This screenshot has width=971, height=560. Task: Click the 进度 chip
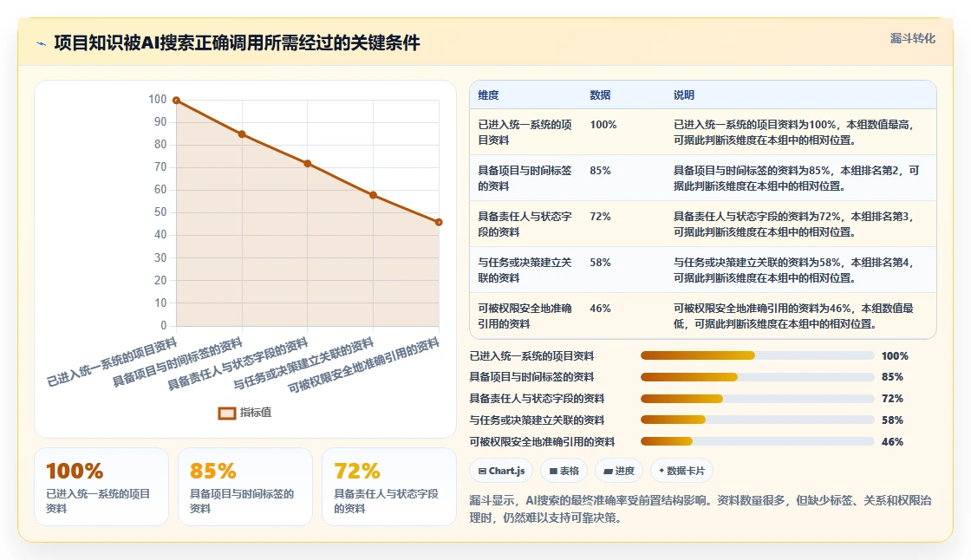point(619,471)
